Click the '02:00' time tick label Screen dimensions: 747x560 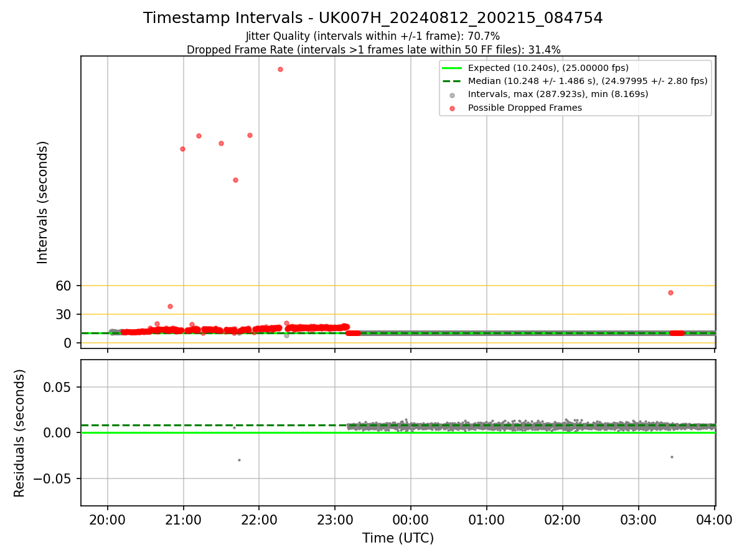563,520
